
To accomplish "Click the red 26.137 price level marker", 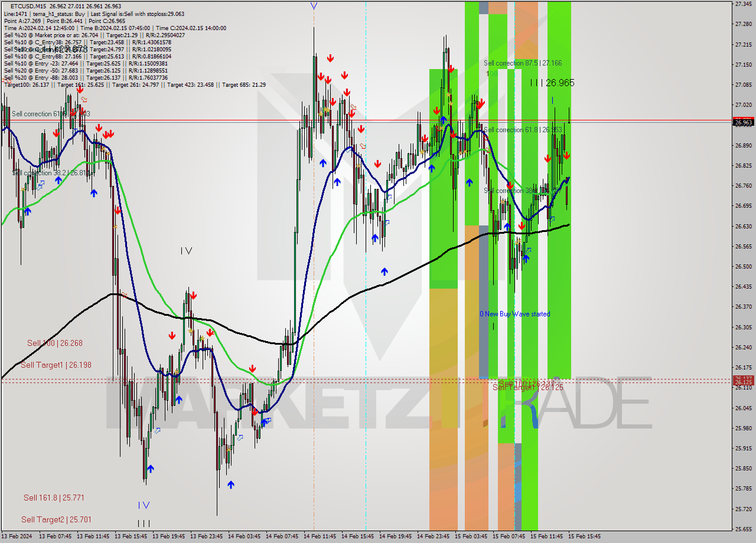I will tap(744, 378).
